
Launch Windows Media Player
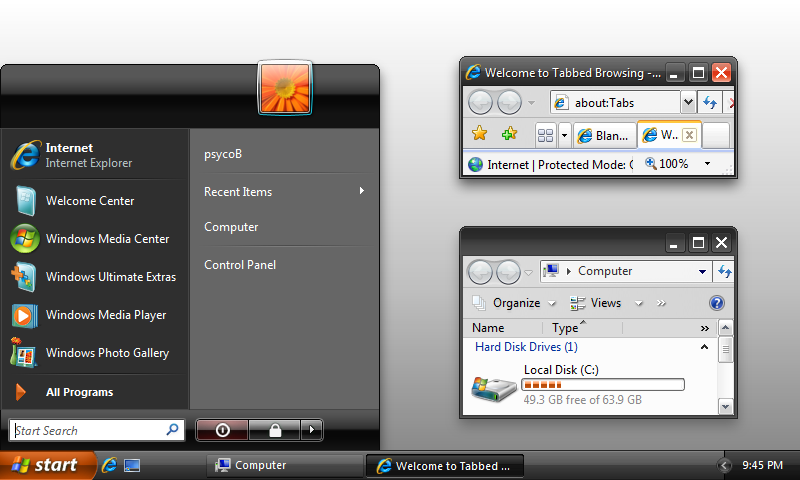(95, 315)
